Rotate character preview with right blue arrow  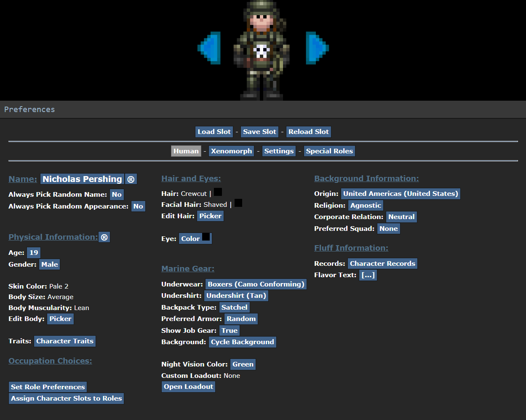317,48
